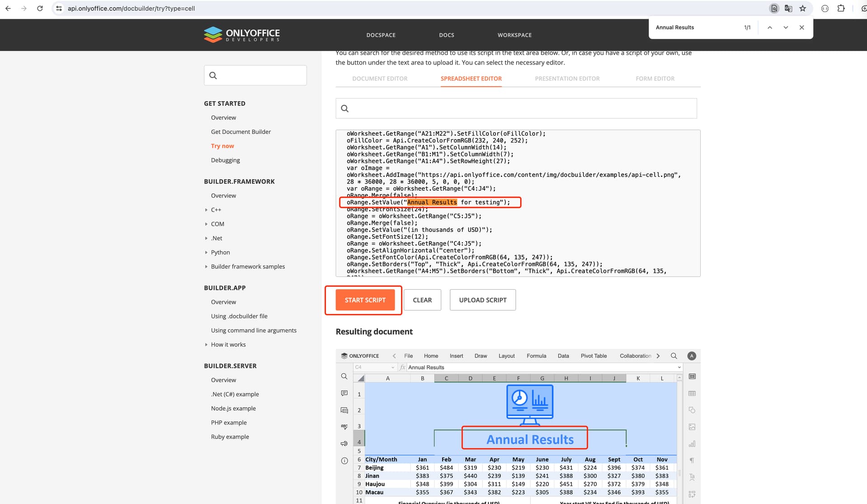This screenshot has width=867, height=504.
Task: Click column K header in the spreadsheet
Action: 638,379
